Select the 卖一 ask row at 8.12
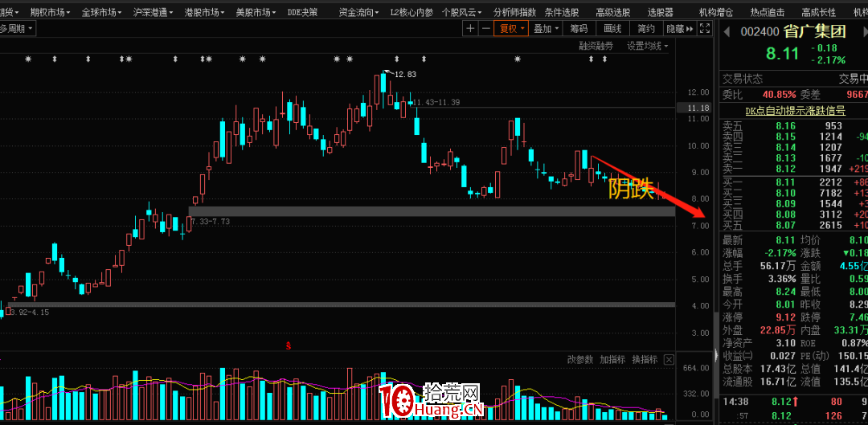868x425 pixels. [x=792, y=168]
